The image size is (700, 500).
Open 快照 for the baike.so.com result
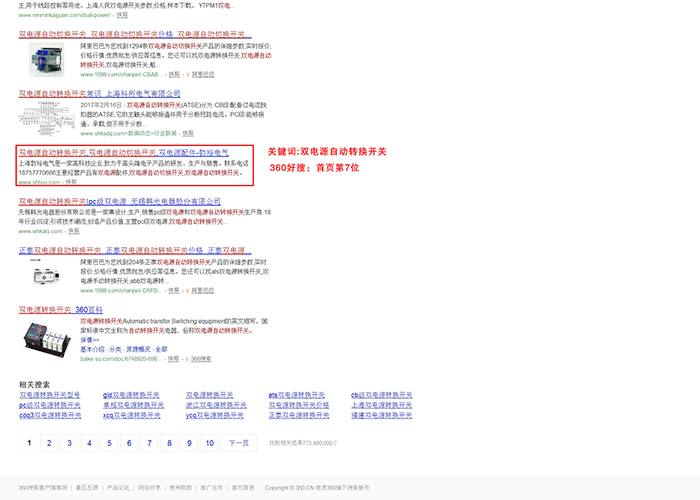pos(174,359)
